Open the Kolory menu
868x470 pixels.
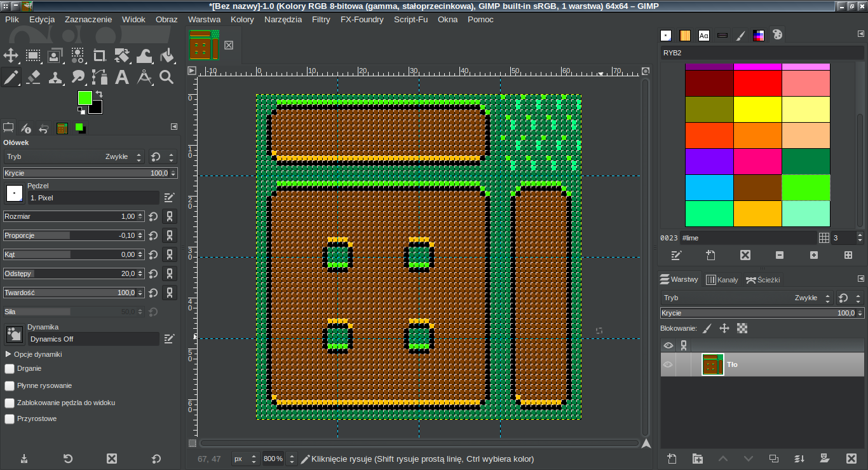click(x=242, y=19)
